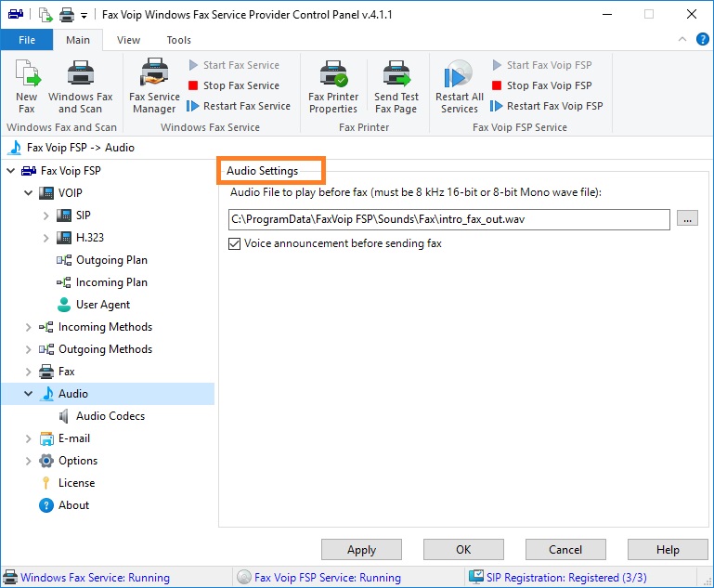
Task: Expand Outgoing Methods node
Action: [28, 349]
